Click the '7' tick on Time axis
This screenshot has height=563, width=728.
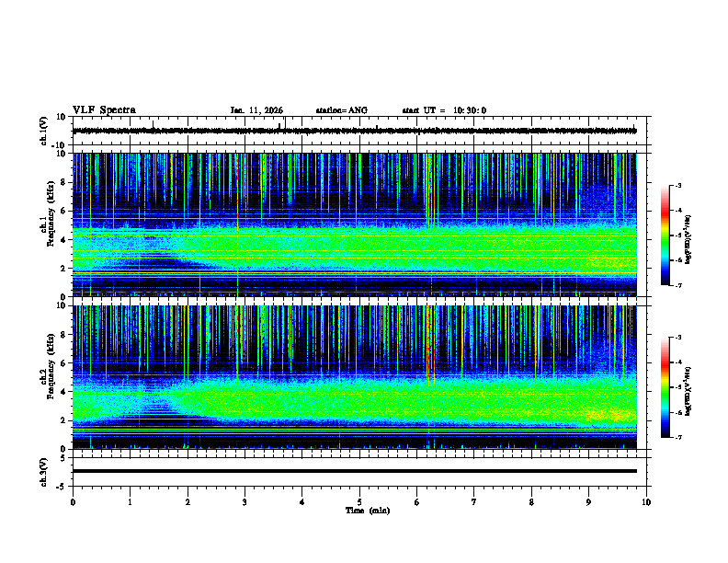[x=474, y=502]
